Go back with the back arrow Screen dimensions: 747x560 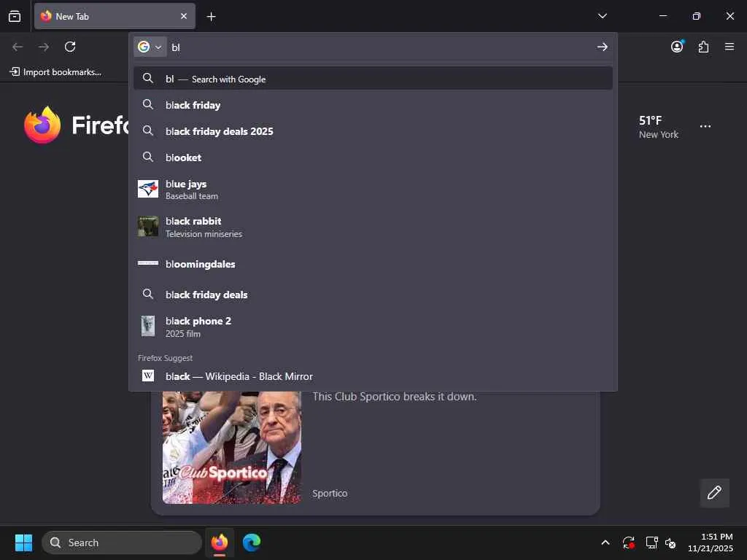tap(18, 47)
